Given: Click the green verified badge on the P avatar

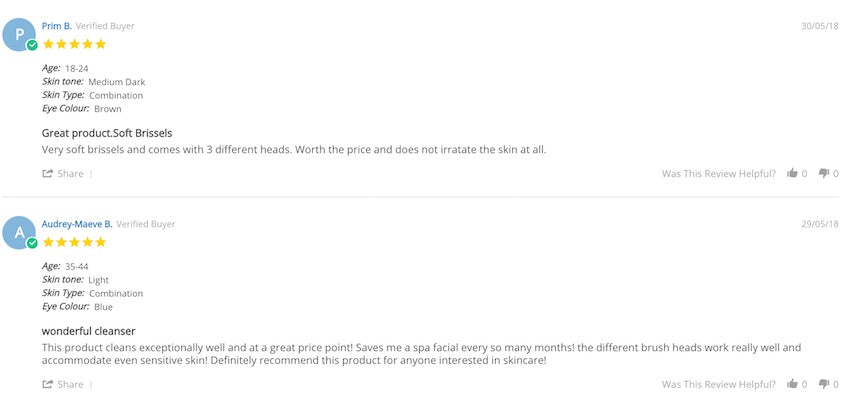Looking at the screenshot, I should tap(33, 45).
